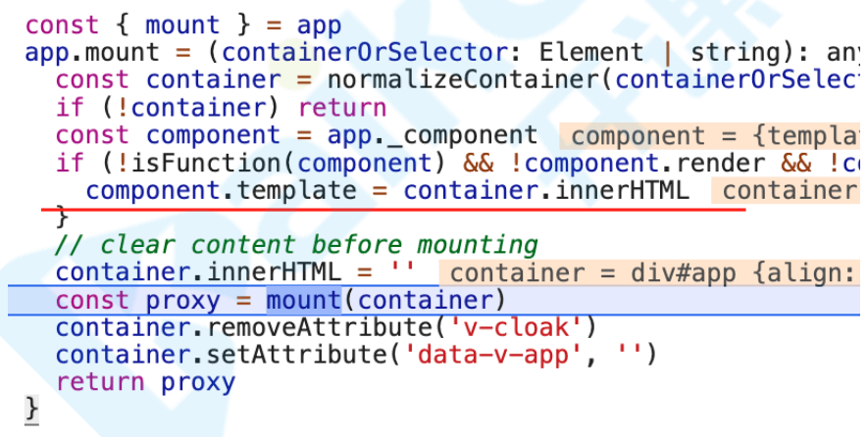Click the container = div#app inline hint
Screen dimensions: 868x437
(653, 273)
